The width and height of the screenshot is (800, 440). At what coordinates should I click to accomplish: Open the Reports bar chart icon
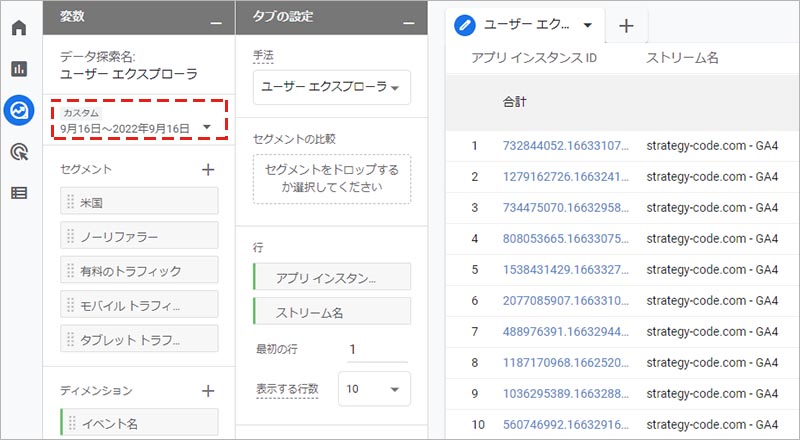click(19, 69)
